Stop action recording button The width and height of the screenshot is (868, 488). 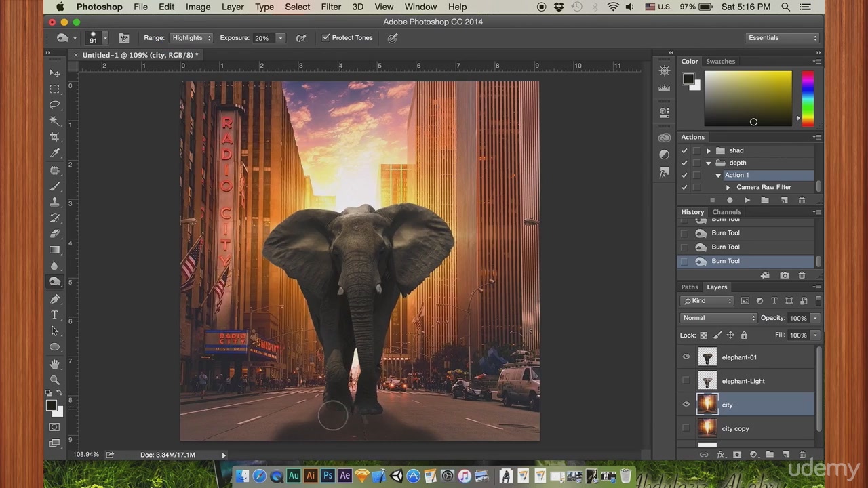[712, 200]
